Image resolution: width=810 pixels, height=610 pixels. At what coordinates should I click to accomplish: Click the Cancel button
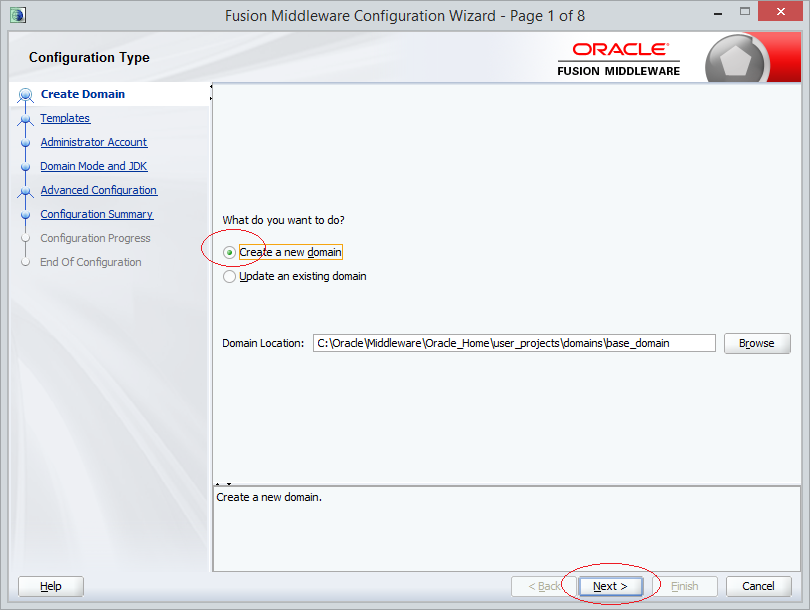pos(758,586)
